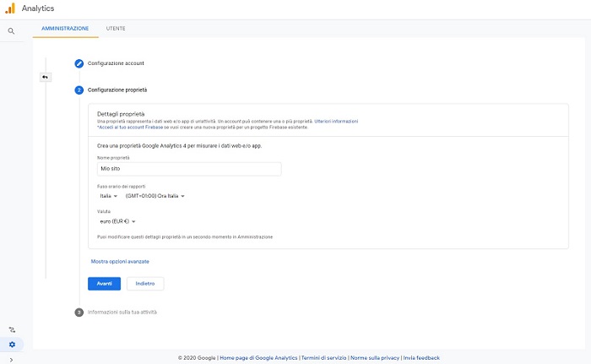The height and width of the screenshot is (364, 591).
Task: Open the admin gear icon in sidebar
Action: (x=12, y=345)
